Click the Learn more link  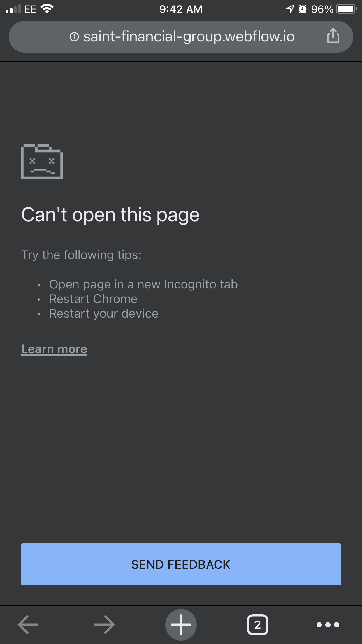click(x=54, y=349)
